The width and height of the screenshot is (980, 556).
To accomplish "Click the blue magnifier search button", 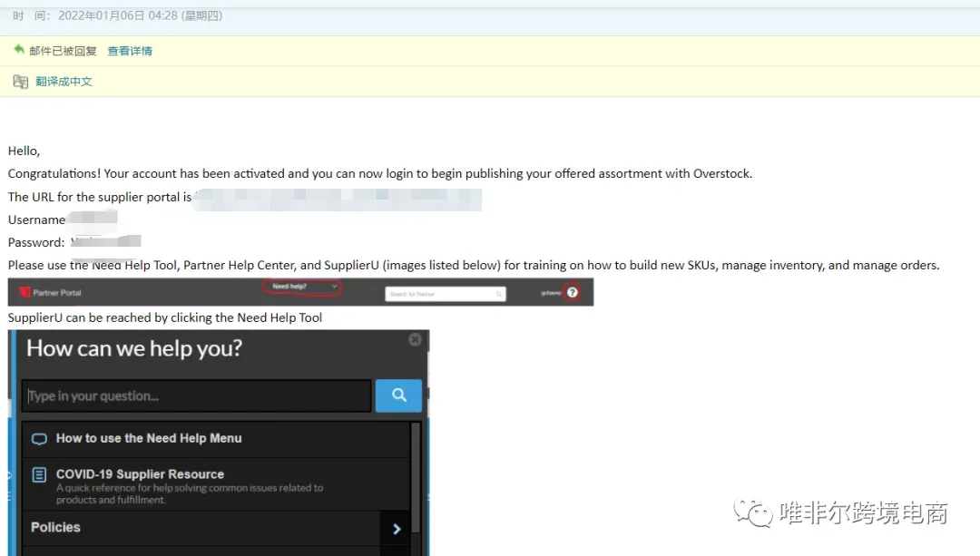I will 398,395.
